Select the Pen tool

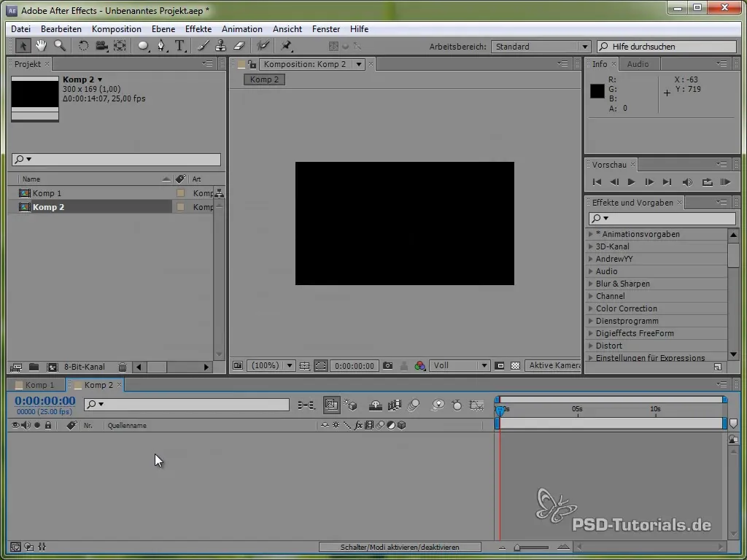pyautogui.click(x=162, y=46)
